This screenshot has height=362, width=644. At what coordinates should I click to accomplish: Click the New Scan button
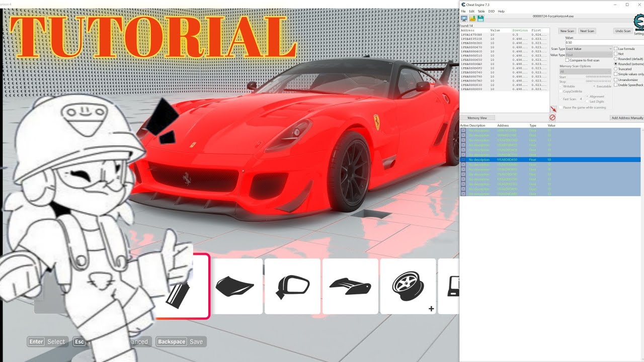567,31
